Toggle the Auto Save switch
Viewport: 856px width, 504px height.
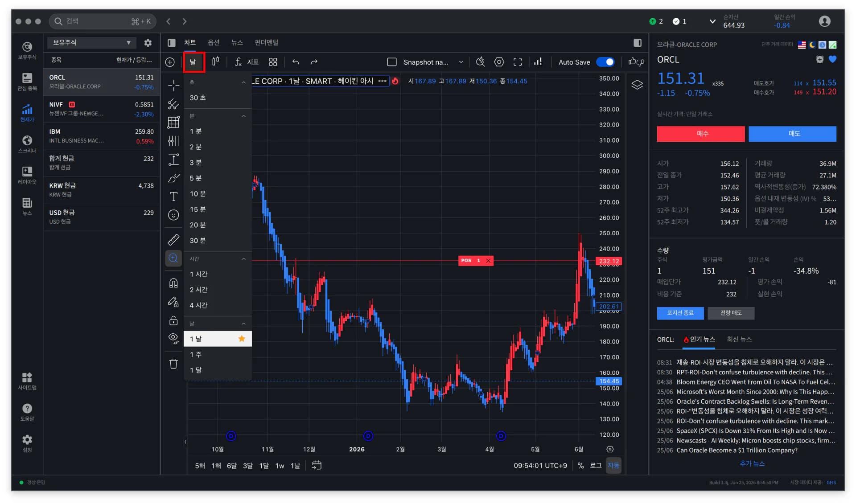(x=605, y=62)
